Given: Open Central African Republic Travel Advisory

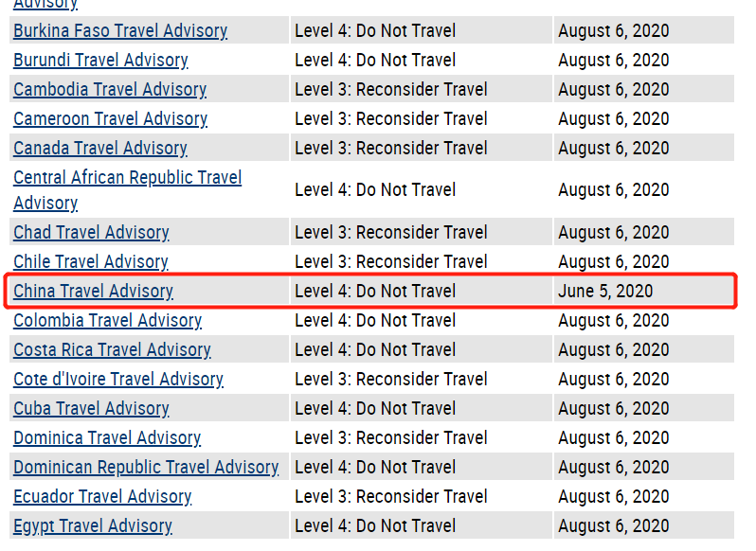Looking at the screenshot, I should point(127,178).
